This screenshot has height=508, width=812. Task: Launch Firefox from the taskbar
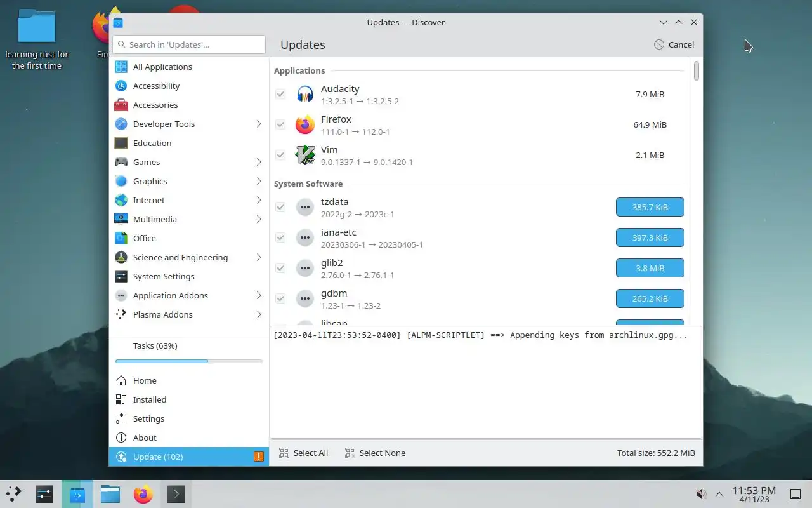coord(143,494)
